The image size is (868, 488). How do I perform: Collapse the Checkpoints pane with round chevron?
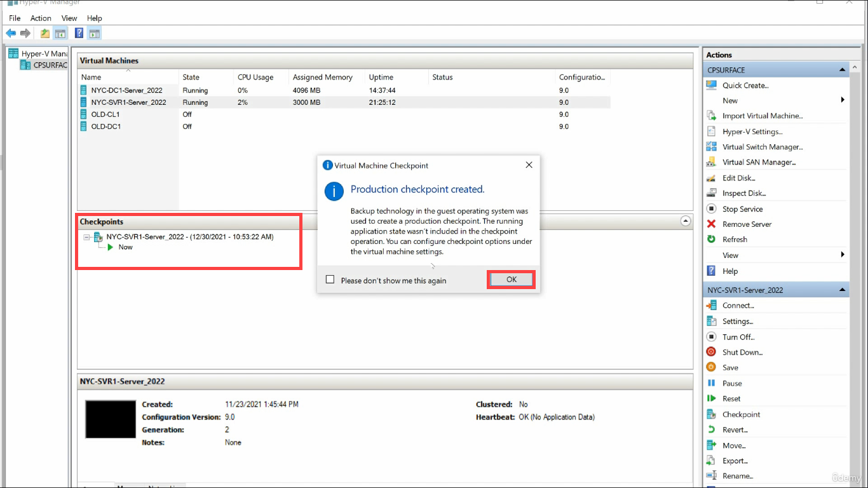point(686,221)
